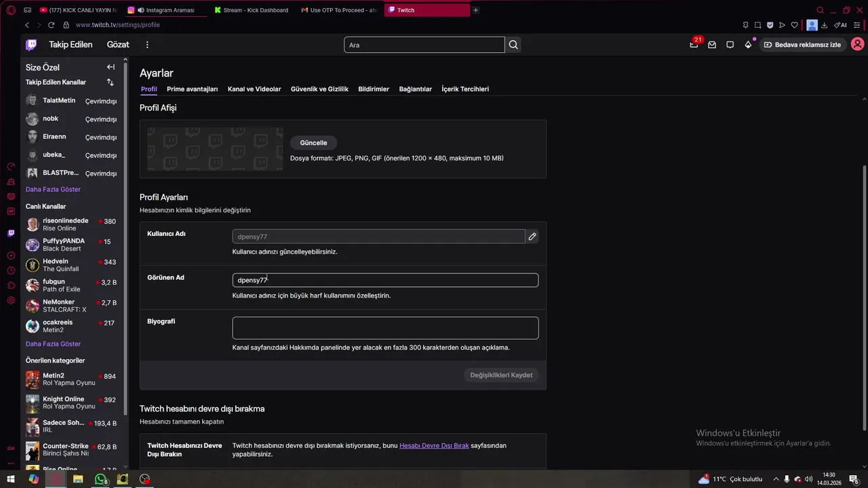Open fubgun Path of Exile channel
The height and width of the screenshot is (488, 868).
(x=71, y=285)
